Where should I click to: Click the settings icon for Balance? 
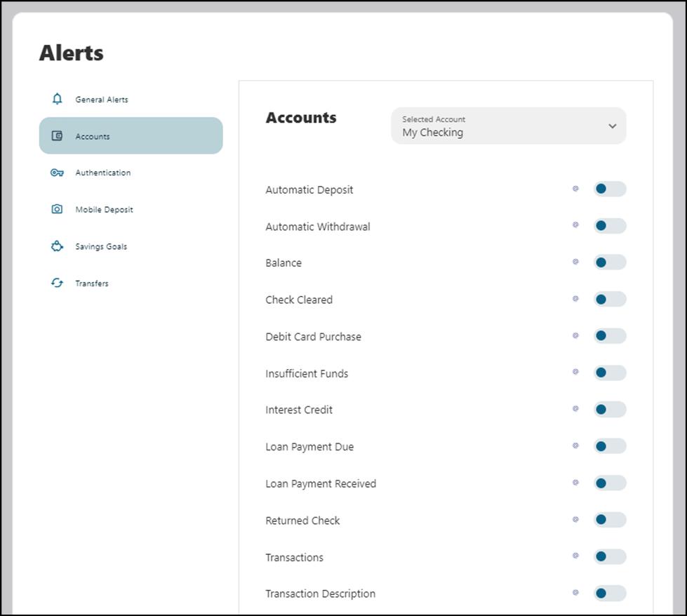coord(575,262)
